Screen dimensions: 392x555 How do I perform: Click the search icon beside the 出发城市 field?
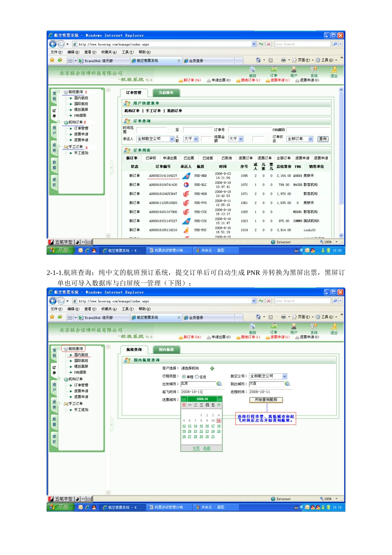click(219, 384)
